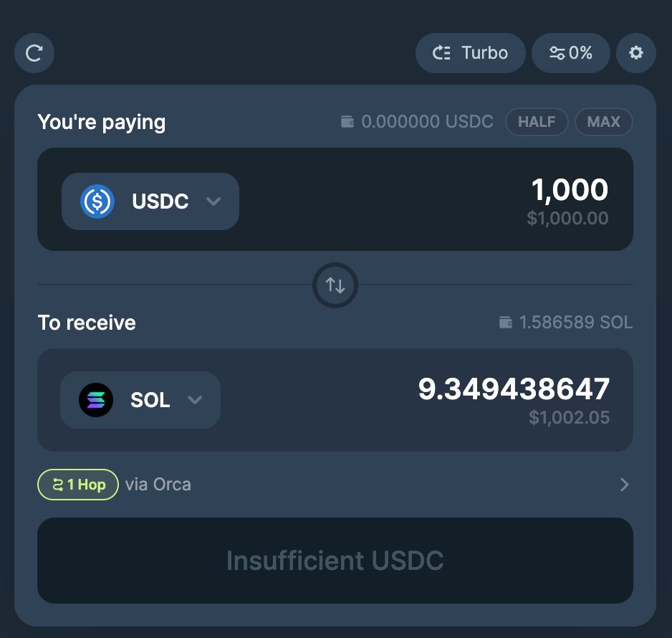Viewport: 672px width, 638px height.
Task: Click the HALF amount button
Action: (537, 121)
